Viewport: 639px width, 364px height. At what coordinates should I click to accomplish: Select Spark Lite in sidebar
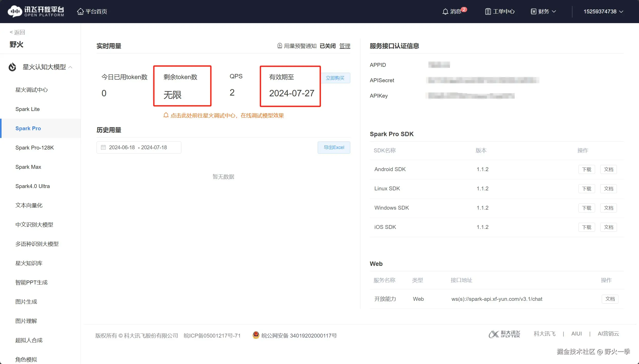click(x=27, y=109)
